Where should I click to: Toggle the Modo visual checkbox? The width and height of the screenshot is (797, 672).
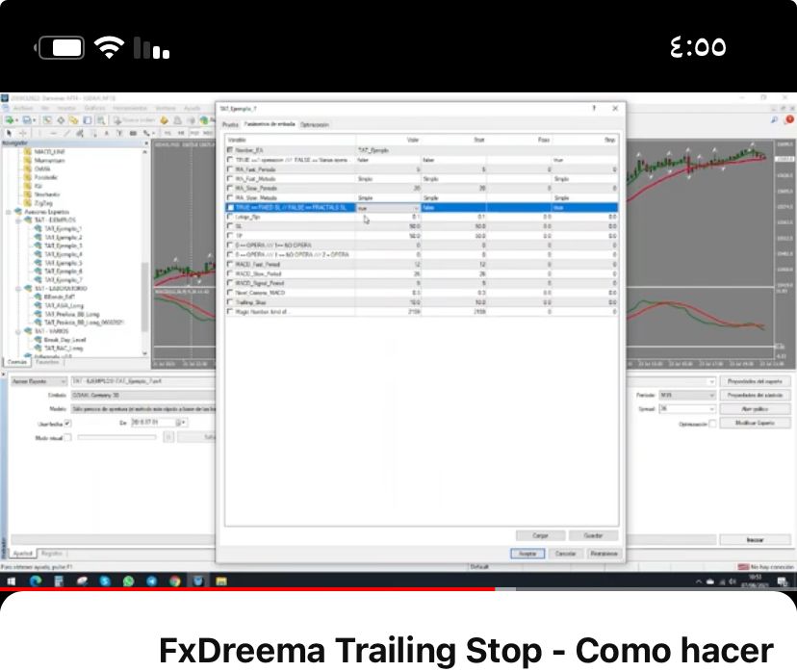pyautogui.click(x=67, y=438)
